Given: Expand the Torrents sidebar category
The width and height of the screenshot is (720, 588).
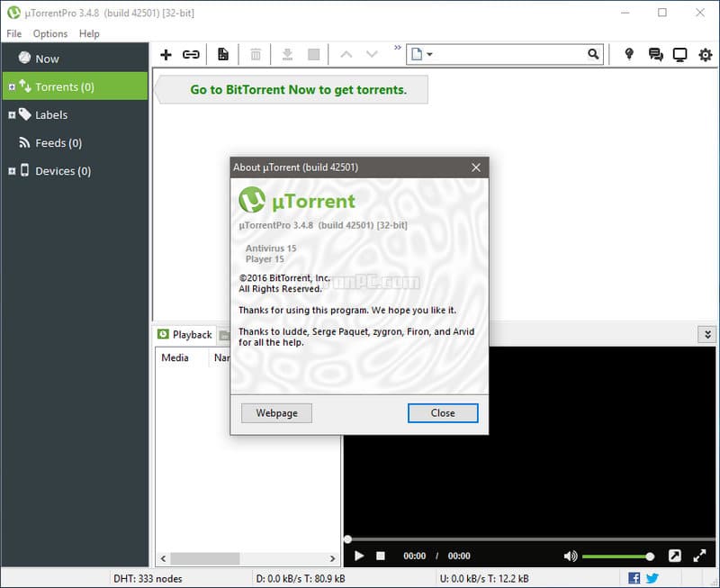Looking at the screenshot, I should (x=11, y=86).
